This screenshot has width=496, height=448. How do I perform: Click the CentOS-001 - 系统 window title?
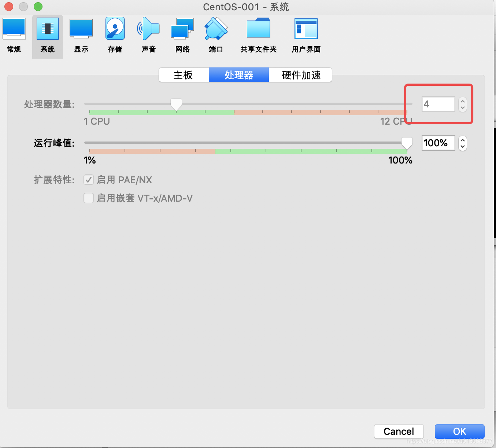[x=246, y=7]
